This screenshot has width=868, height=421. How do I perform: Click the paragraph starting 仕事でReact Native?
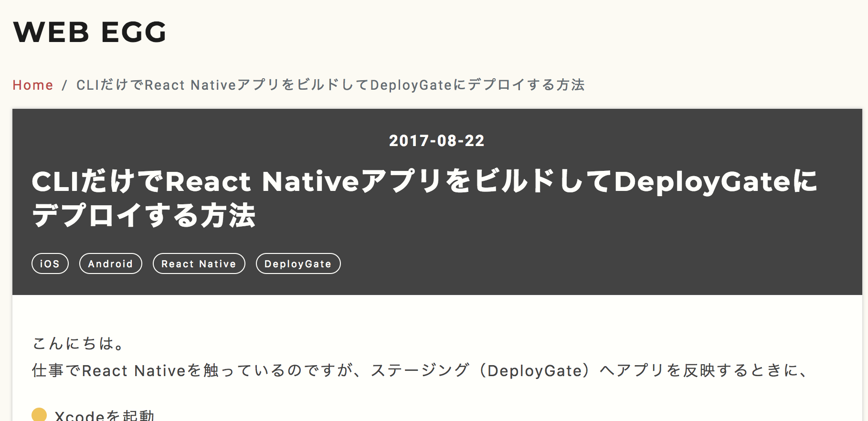coord(419,370)
